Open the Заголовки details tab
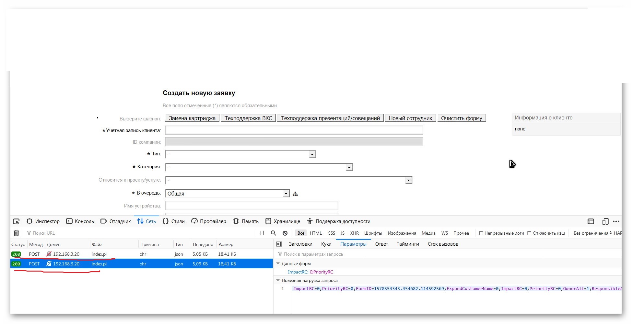 pos(300,244)
